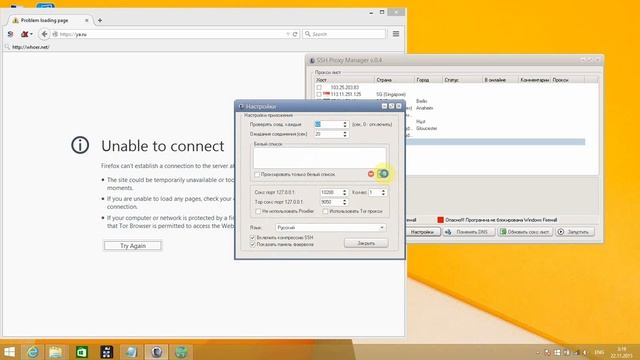Click the red remove icon under the white list

click(371, 174)
